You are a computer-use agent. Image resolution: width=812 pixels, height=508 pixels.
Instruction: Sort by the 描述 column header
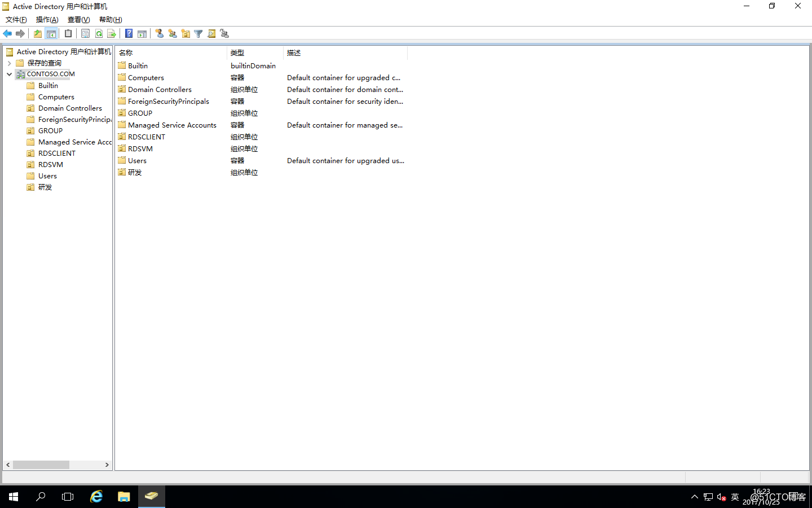pos(345,53)
